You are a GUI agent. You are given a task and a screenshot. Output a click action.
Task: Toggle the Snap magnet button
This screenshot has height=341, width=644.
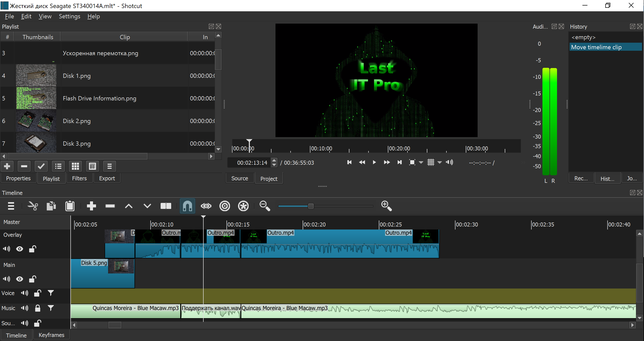(188, 206)
